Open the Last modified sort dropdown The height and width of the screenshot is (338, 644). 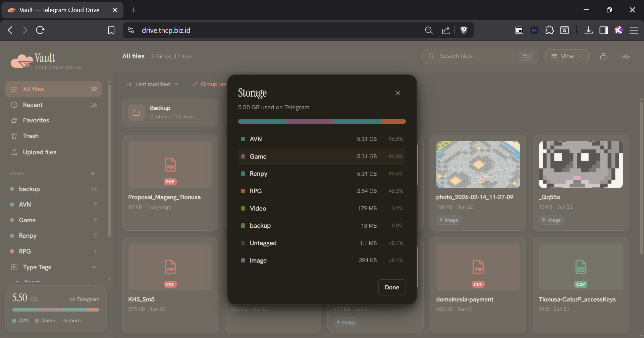[x=152, y=84]
